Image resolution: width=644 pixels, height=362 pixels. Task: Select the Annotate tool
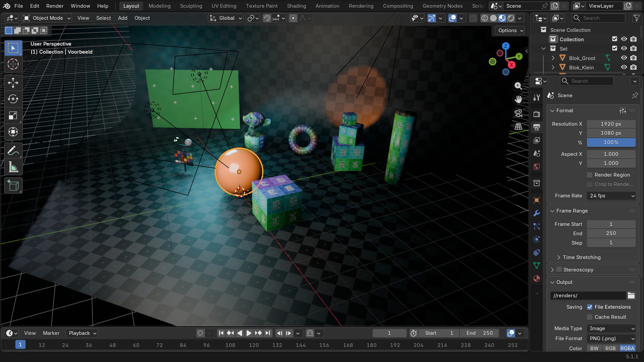pos(13,151)
